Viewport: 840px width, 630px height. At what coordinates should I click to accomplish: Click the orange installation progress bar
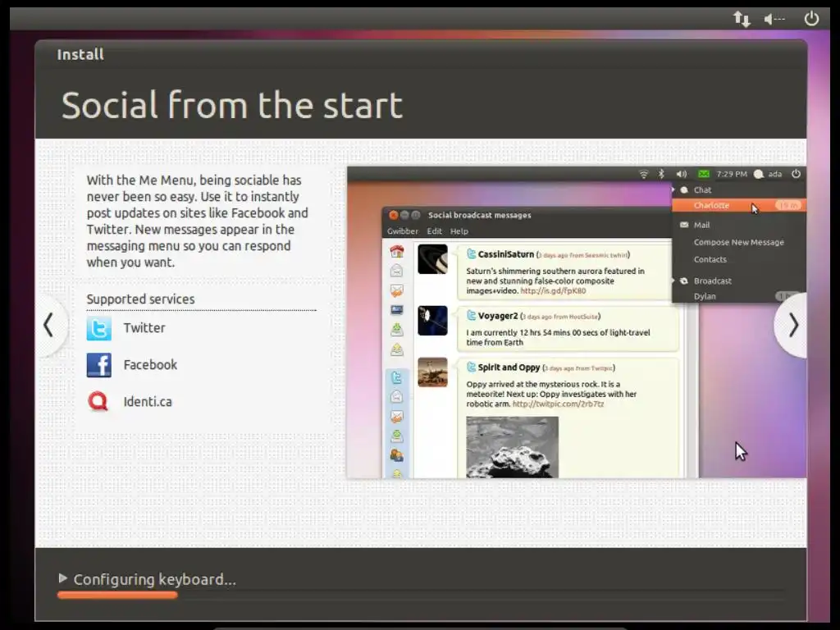coord(117,595)
